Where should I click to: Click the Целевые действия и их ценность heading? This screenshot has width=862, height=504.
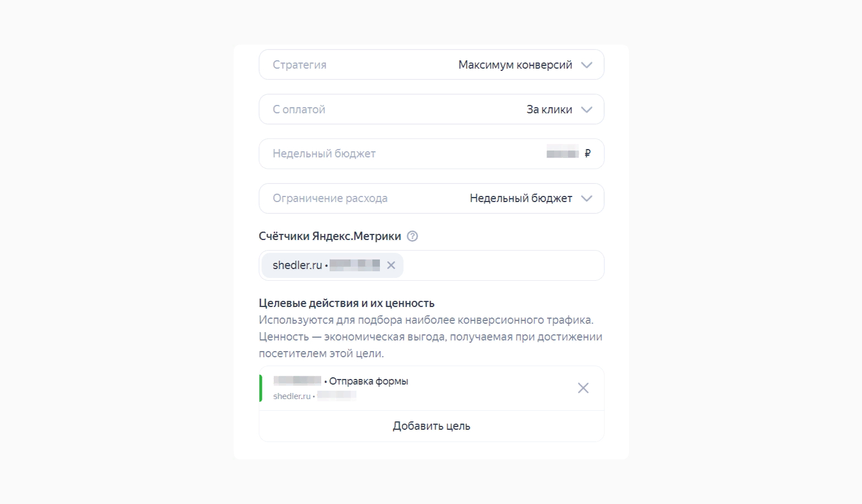coord(346,303)
